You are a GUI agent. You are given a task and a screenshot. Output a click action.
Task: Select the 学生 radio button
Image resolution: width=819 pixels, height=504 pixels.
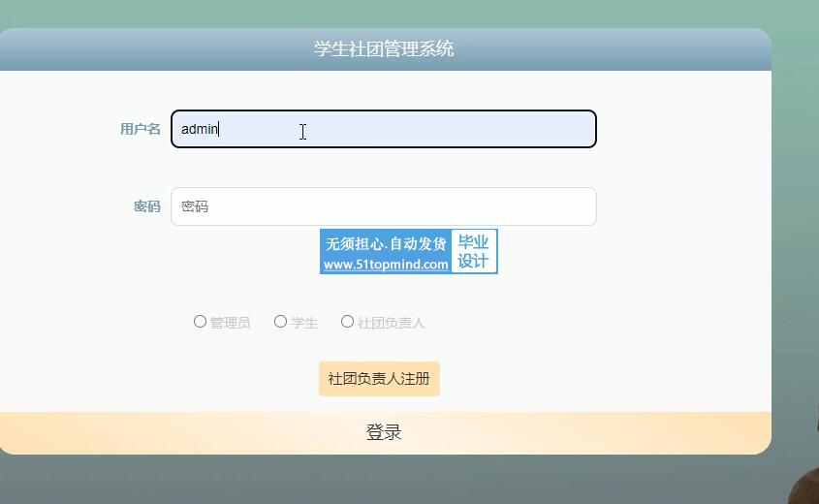[280, 321]
